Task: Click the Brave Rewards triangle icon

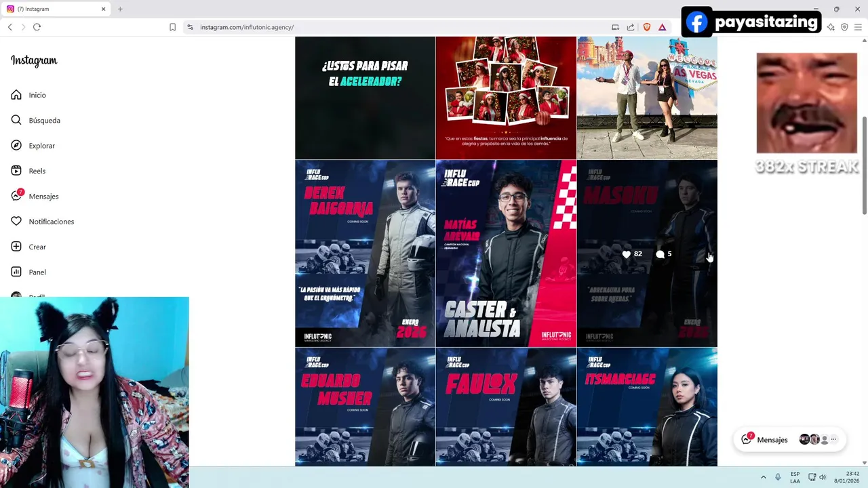Action: (x=662, y=27)
